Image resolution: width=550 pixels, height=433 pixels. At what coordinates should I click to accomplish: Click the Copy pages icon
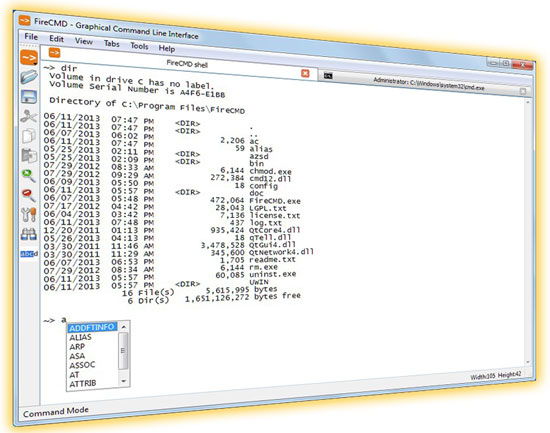[x=29, y=136]
